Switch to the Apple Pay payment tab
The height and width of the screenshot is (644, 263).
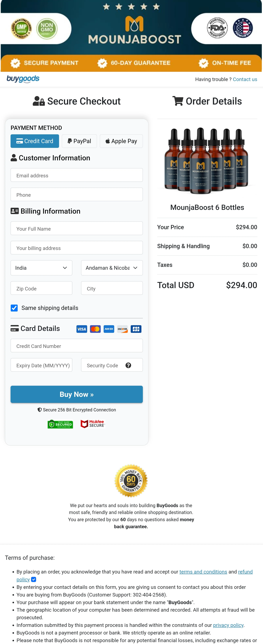tap(121, 141)
